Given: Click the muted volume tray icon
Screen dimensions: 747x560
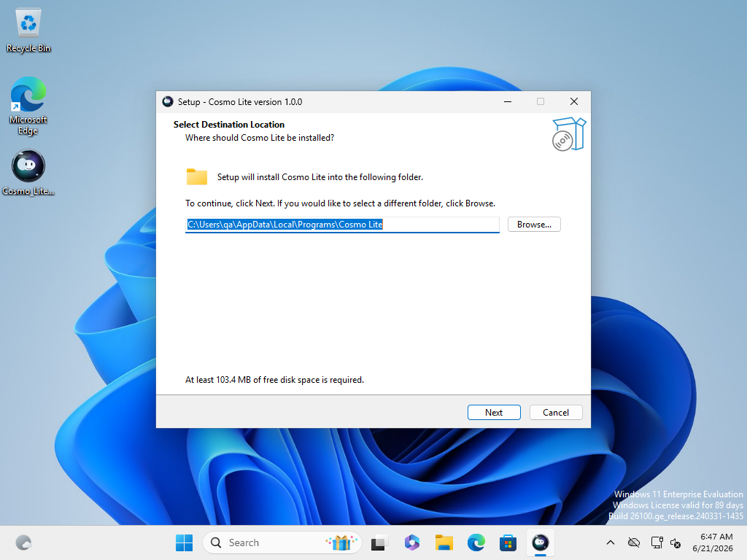Looking at the screenshot, I should (x=676, y=542).
